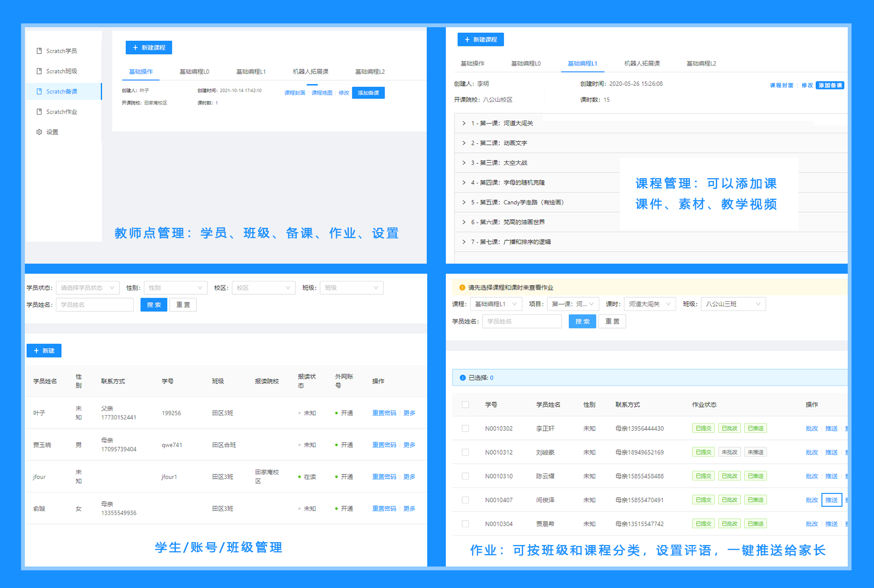The width and height of the screenshot is (874, 588).
Task: Switch to 机器人拓展课 tab in the top-left panel
Action: point(311,72)
